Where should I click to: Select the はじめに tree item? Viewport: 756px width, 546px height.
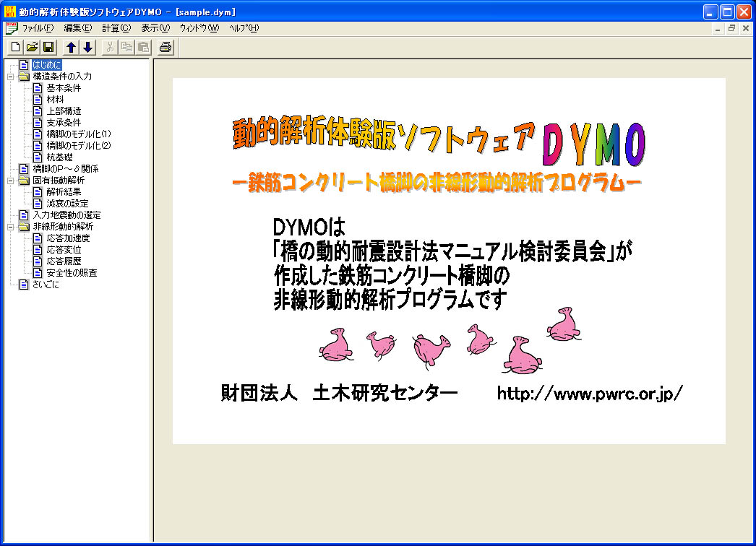coord(46,64)
